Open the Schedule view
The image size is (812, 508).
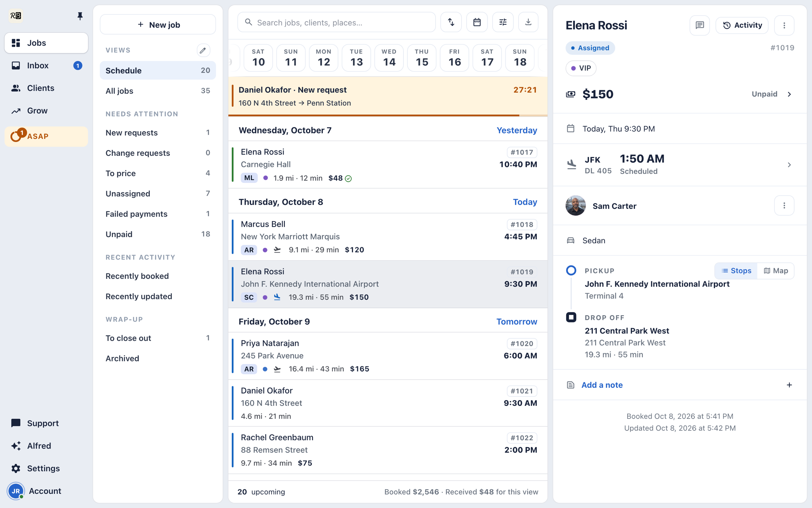158,71
